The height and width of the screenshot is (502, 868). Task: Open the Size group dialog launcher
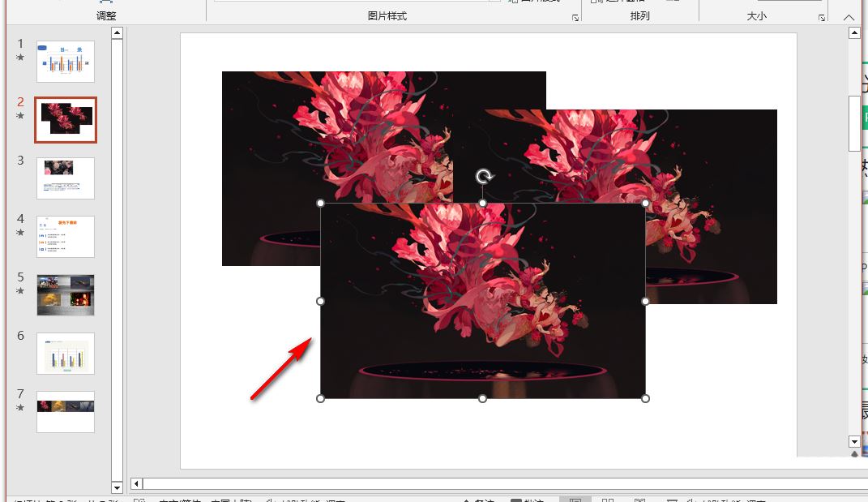click(821, 18)
